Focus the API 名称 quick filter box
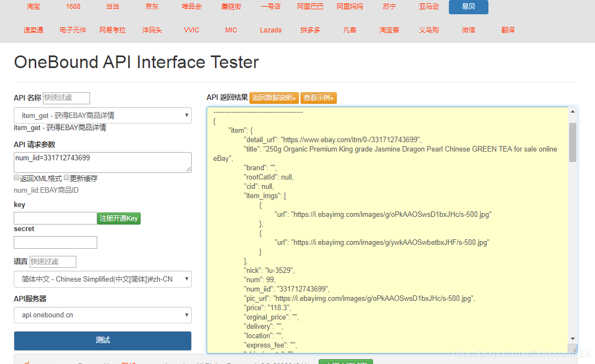Viewport: 595px width, 364px height. pyautogui.click(x=66, y=98)
